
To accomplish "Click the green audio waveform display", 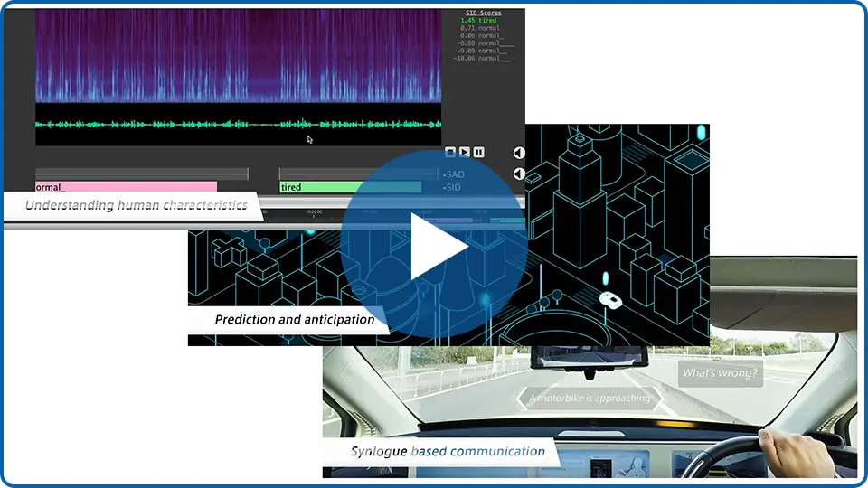I will pyautogui.click(x=239, y=125).
